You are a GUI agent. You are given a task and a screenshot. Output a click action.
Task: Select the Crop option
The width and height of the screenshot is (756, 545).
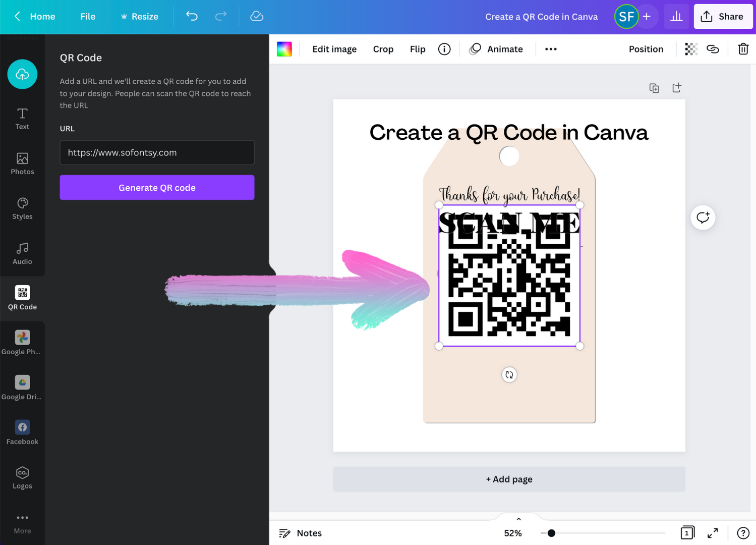pyautogui.click(x=383, y=49)
